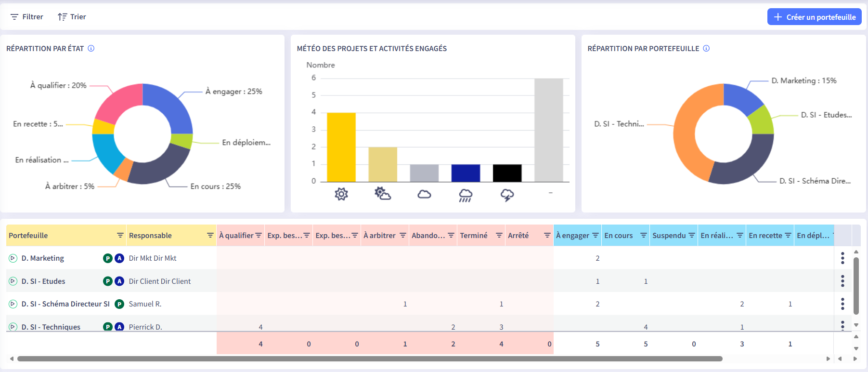
Task: Click the sunny weather icon
Action: point(341,194)
